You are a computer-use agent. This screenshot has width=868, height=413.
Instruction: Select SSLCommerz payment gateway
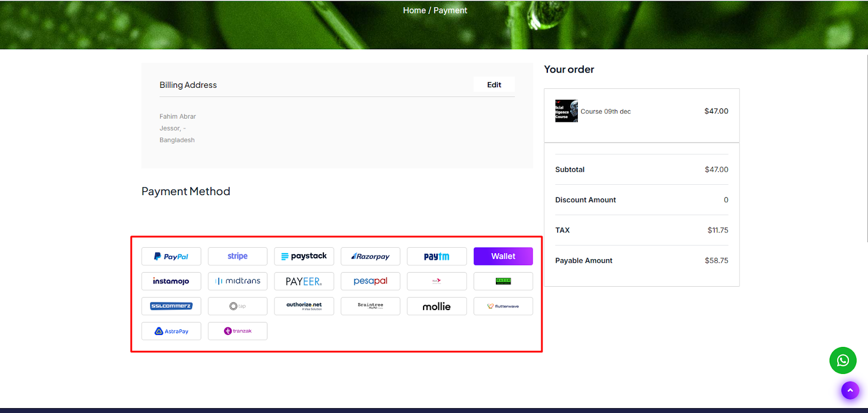(x=171, y=306)
